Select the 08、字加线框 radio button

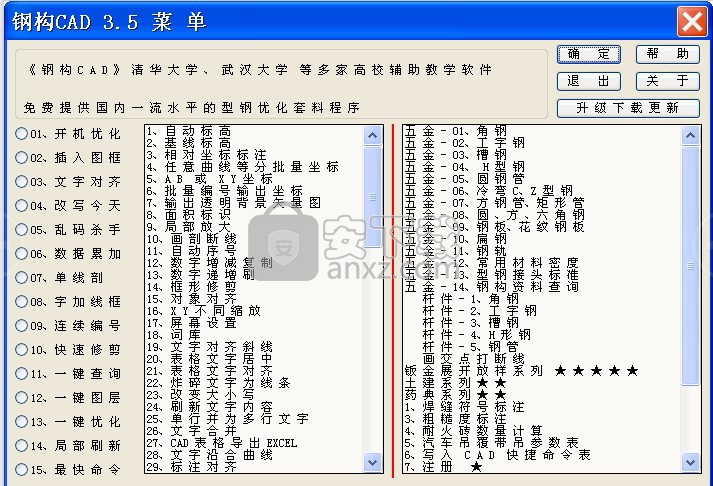(21, 301)
